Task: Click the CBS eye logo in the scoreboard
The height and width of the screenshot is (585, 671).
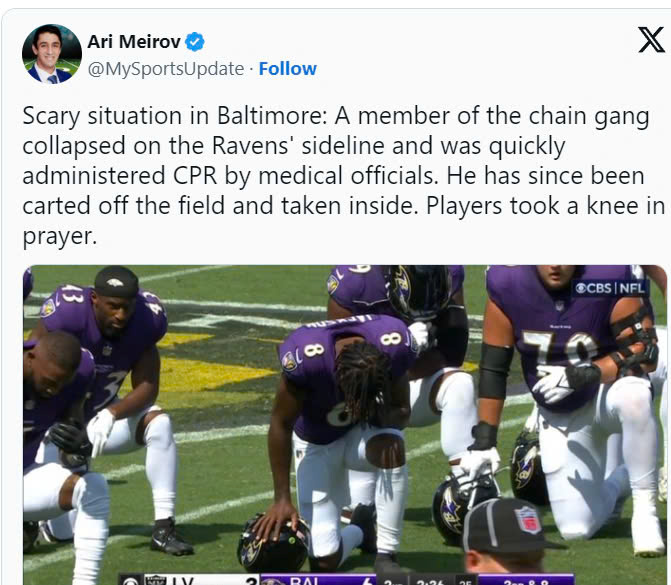Action: (x=130, y=582)
